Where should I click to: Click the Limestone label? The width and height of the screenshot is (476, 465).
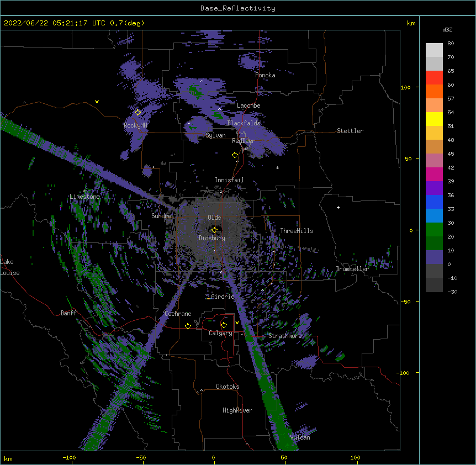click(84, 197)
